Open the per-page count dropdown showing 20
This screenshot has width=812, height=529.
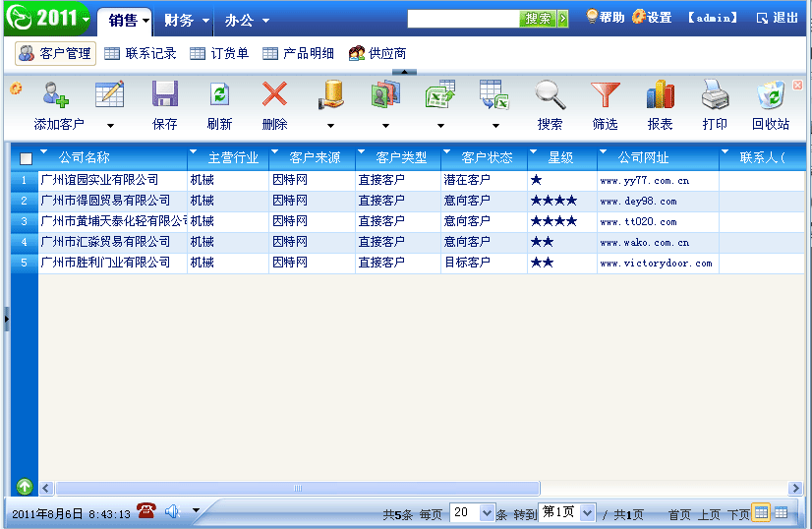(487, 513)
